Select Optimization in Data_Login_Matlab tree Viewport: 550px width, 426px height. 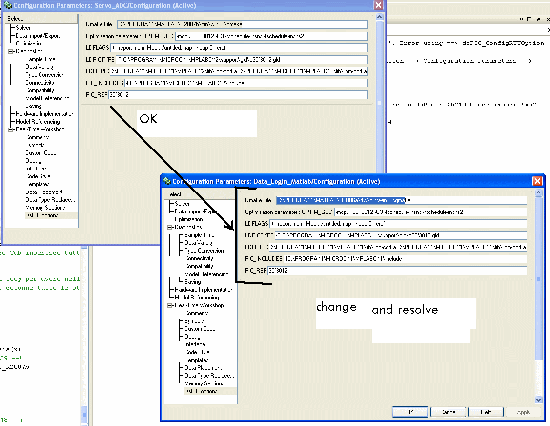click(x=189, y=219)
